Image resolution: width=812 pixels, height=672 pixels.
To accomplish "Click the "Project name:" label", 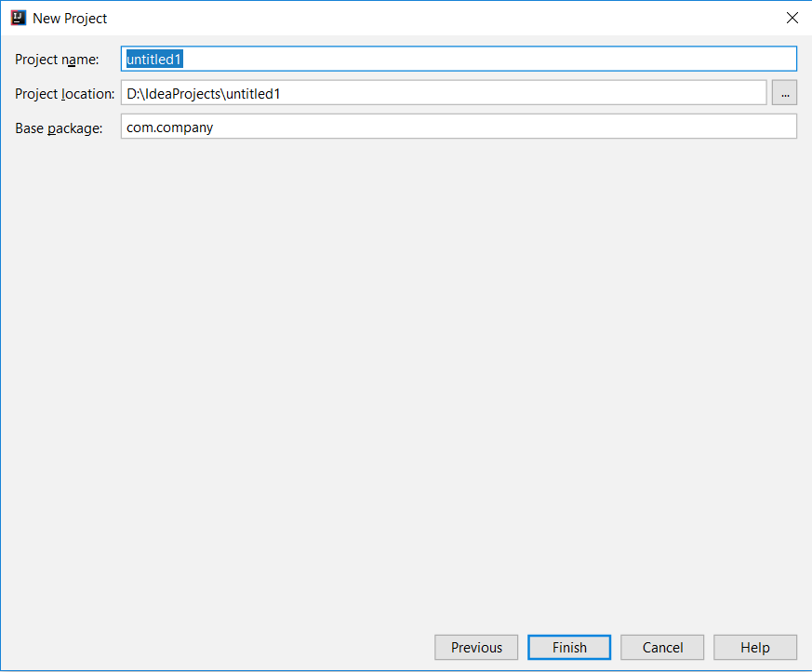I will [55, 59].
